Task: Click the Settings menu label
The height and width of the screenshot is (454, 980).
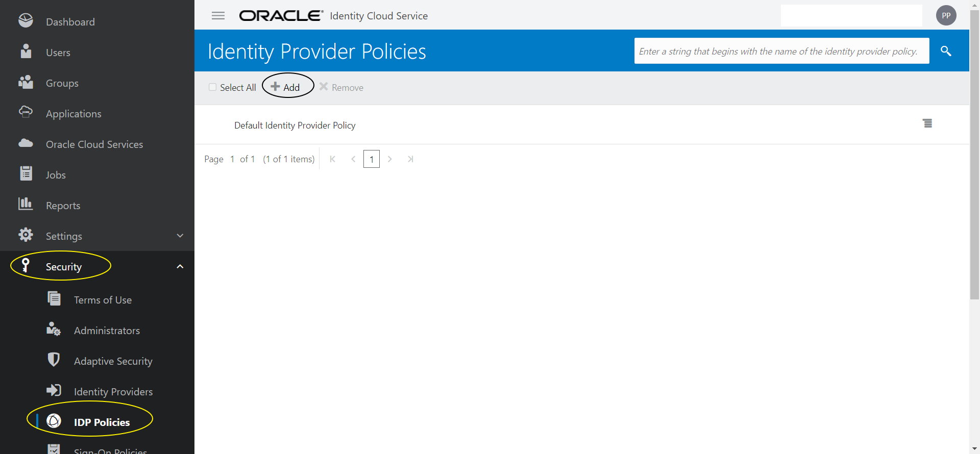Action: click(x=64, y=236)
